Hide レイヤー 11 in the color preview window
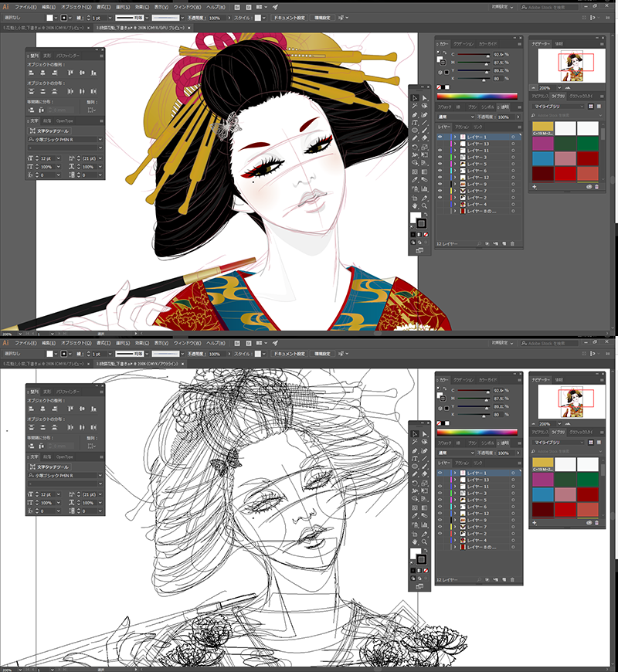The height and width of the screenshot is (672, 618). [440, 151]
